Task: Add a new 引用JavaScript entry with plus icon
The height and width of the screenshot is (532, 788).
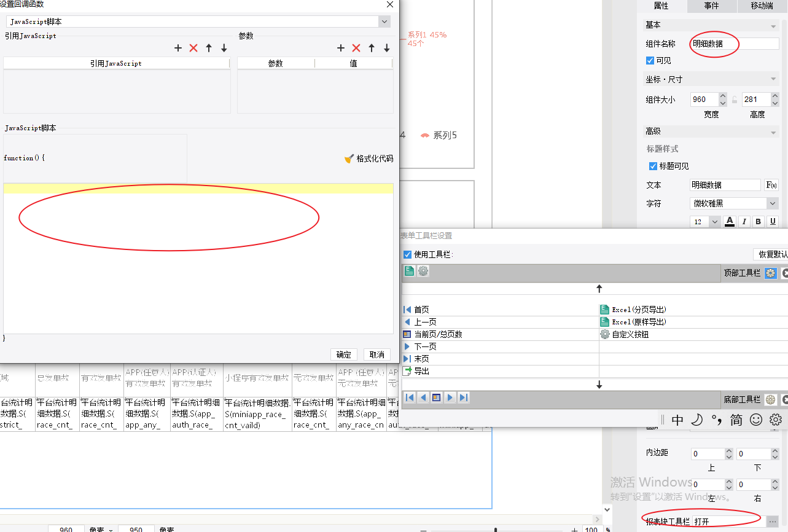Action: 178,48
